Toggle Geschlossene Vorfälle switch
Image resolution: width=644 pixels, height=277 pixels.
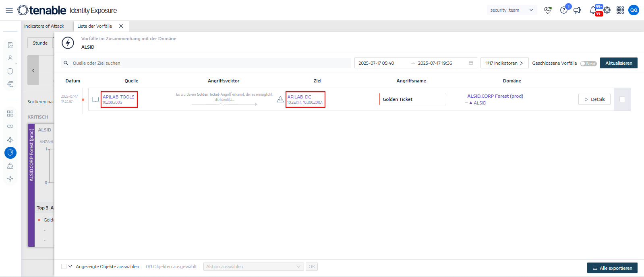(x=588, y=64)
